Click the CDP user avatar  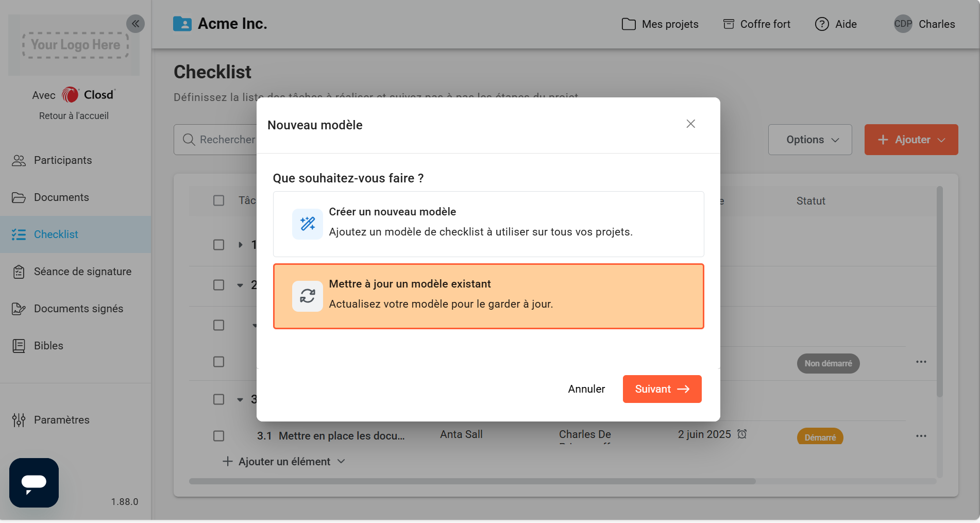pyautogui.click(x=903, y=24)
